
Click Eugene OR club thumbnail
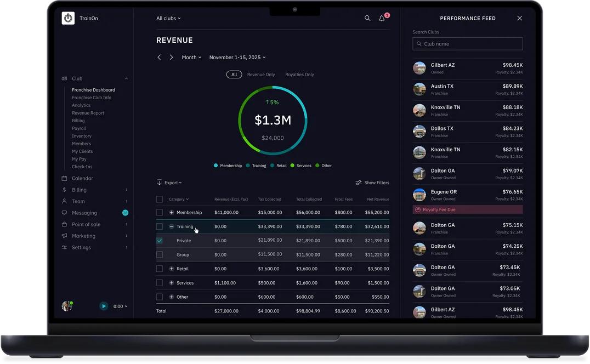click(x=419, y=195)
